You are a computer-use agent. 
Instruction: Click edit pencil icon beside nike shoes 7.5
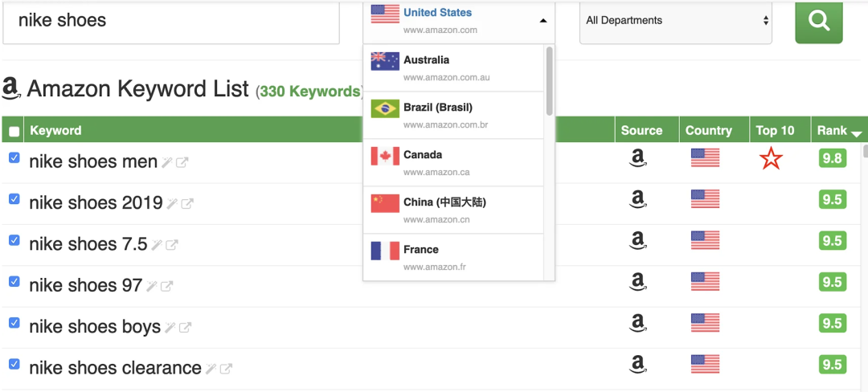click(157, 245)
